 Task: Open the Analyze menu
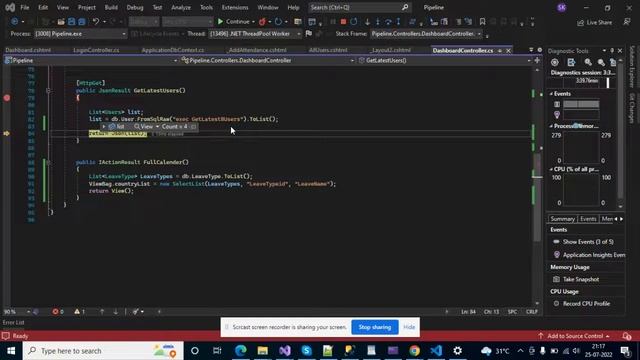[x=181, y=7]
